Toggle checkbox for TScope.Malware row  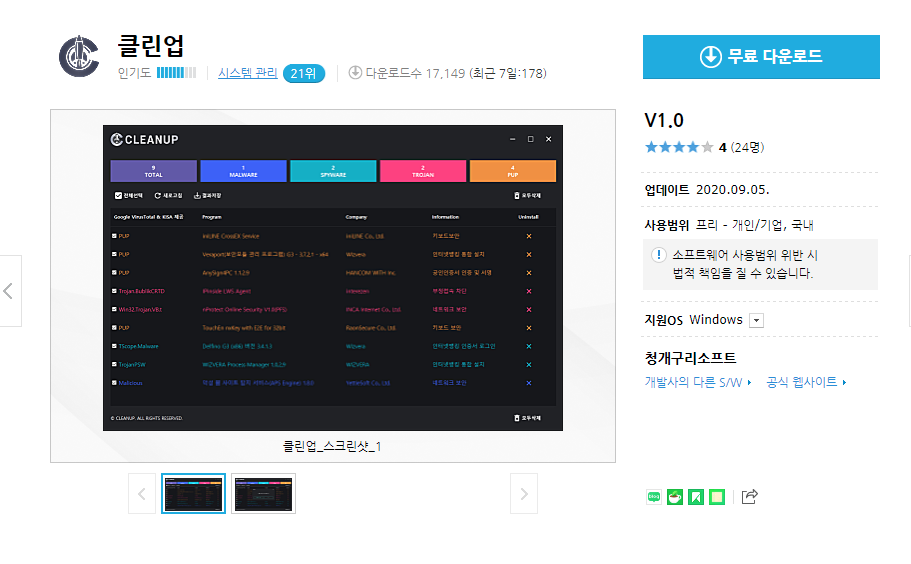tap(114, 346)
